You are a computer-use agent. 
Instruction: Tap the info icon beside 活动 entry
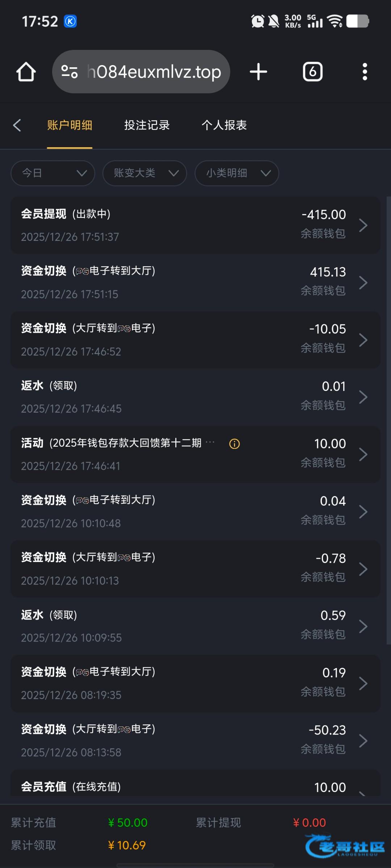pyautogui.click(x=235, y=444)
